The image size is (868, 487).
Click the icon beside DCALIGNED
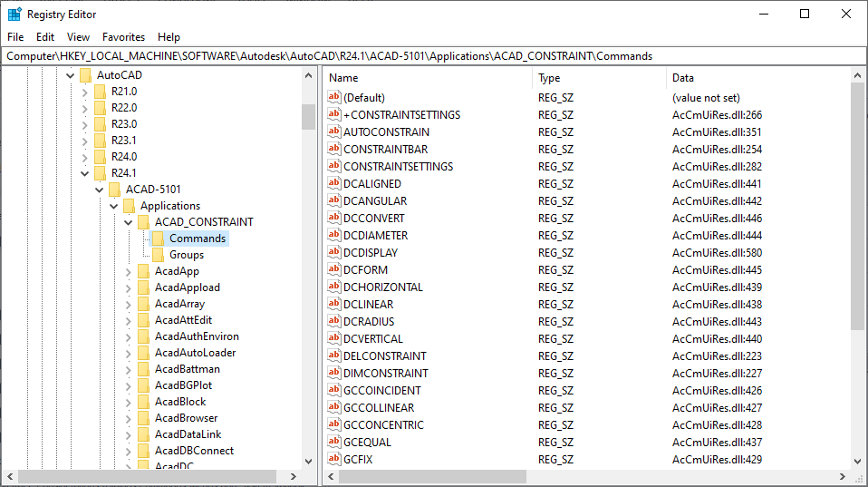click(x=333, y=183)
